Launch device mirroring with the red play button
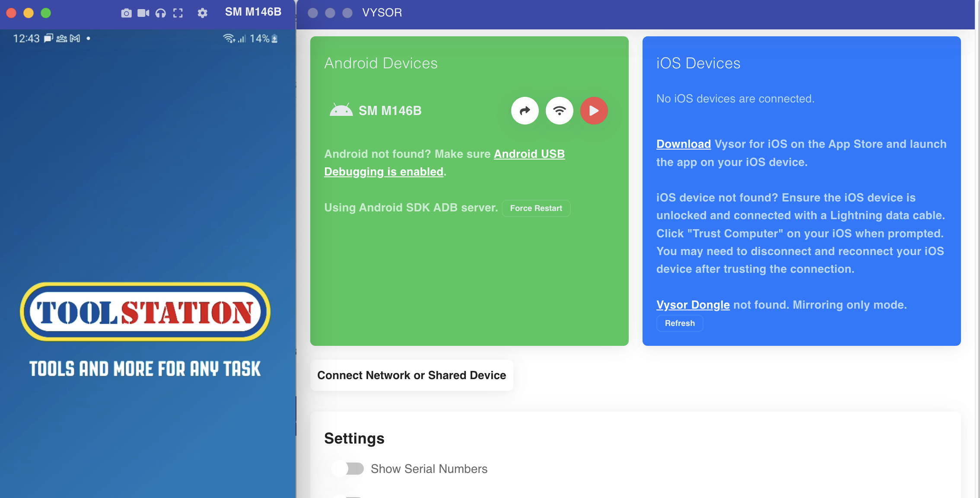This screenshot has height=498, width=980. click(x=594, y=111)
